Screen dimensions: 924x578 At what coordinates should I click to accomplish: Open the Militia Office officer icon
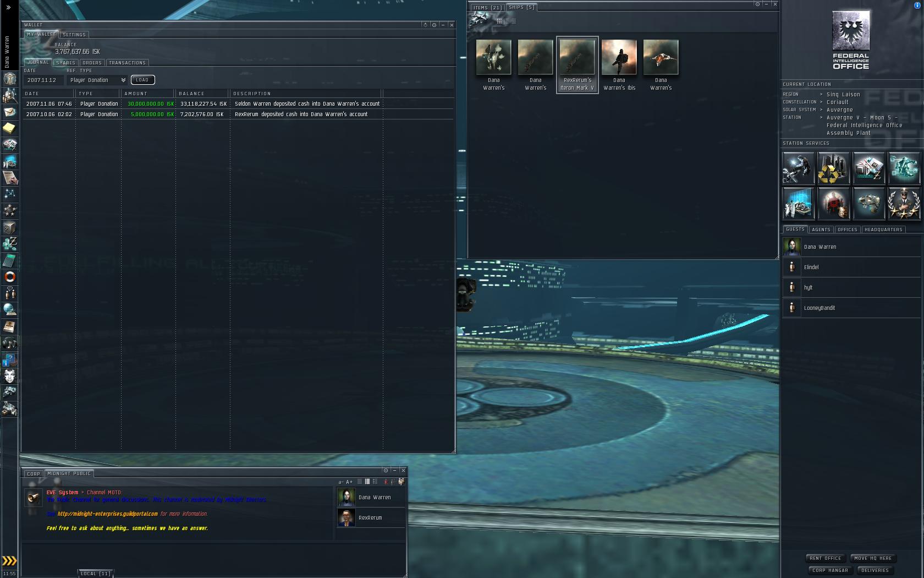904,203
